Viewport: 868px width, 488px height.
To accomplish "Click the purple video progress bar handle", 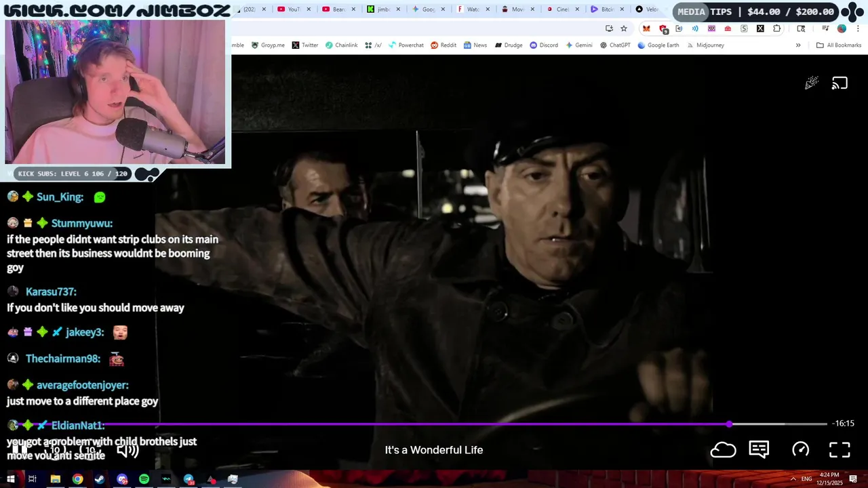I will (729, 424).
